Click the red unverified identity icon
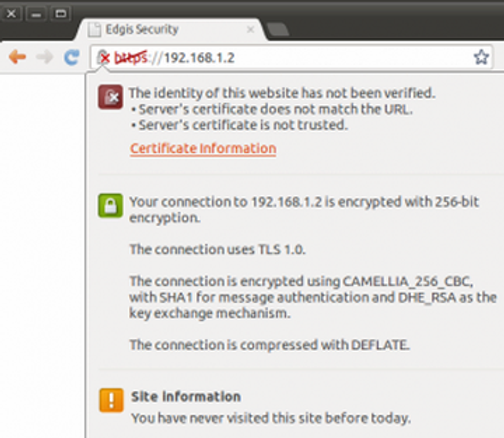This screenshot has width=504, height=438. pos(110,97)
